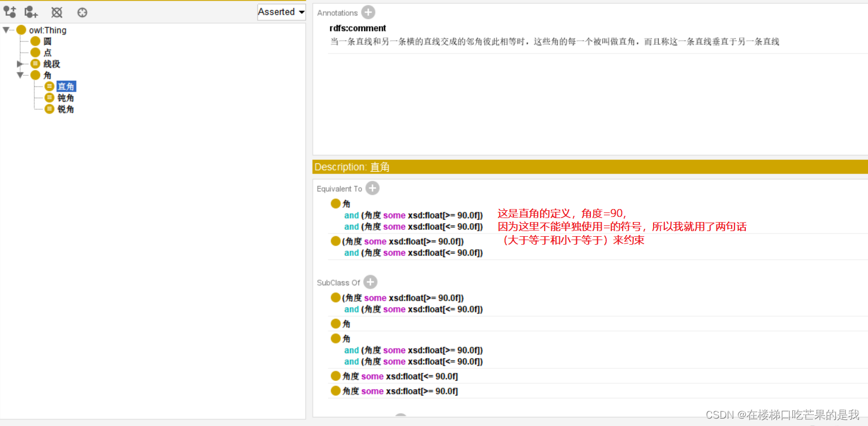Click the SubClass Of section label

[x=338, y=282]
